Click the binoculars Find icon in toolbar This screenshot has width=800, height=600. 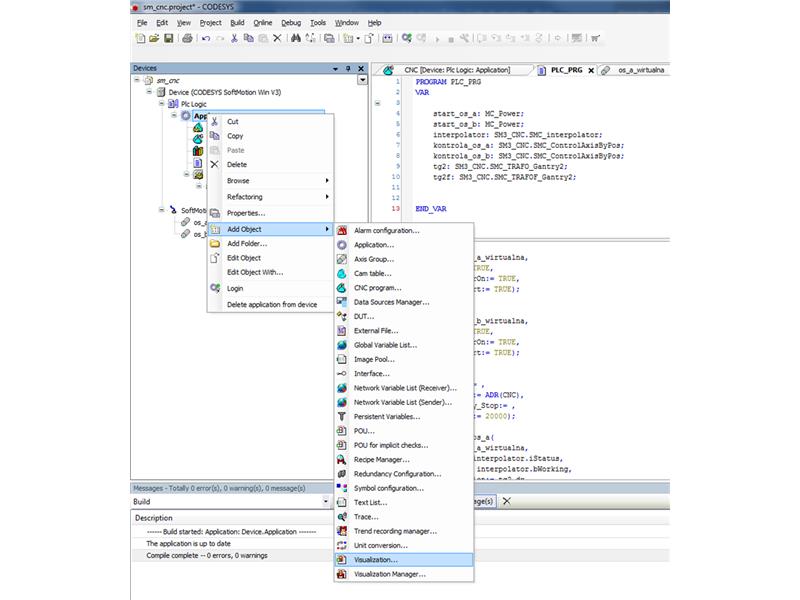[x=295, y=38]
